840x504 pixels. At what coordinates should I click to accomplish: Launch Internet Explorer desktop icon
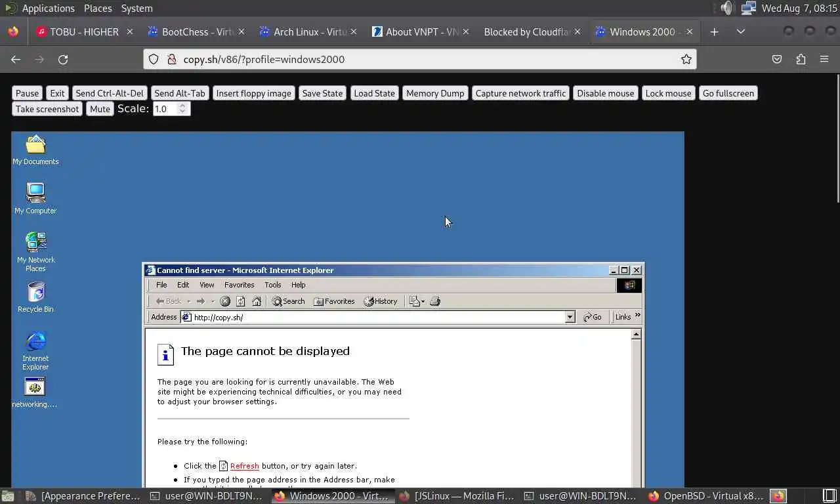click(35, 350)
